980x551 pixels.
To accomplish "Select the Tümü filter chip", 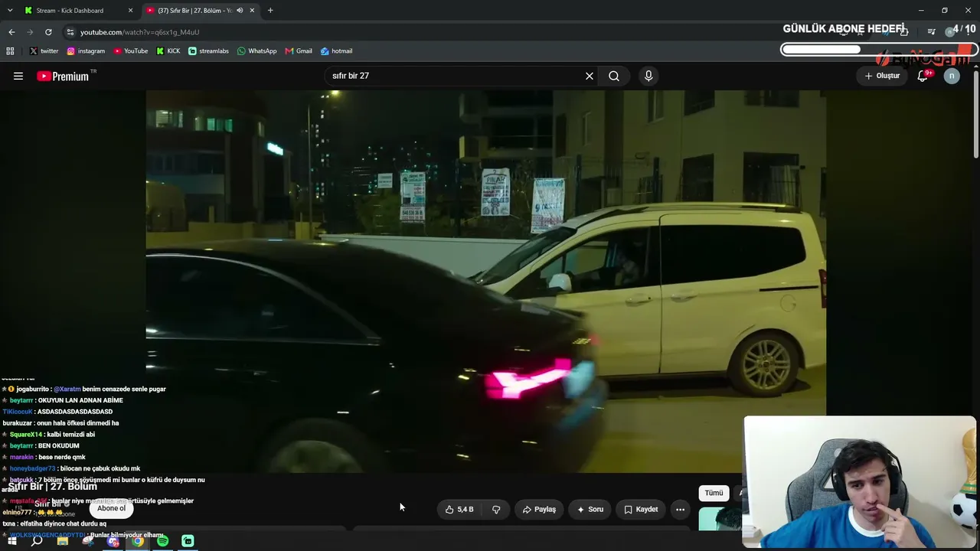I will tap(714, 493).
